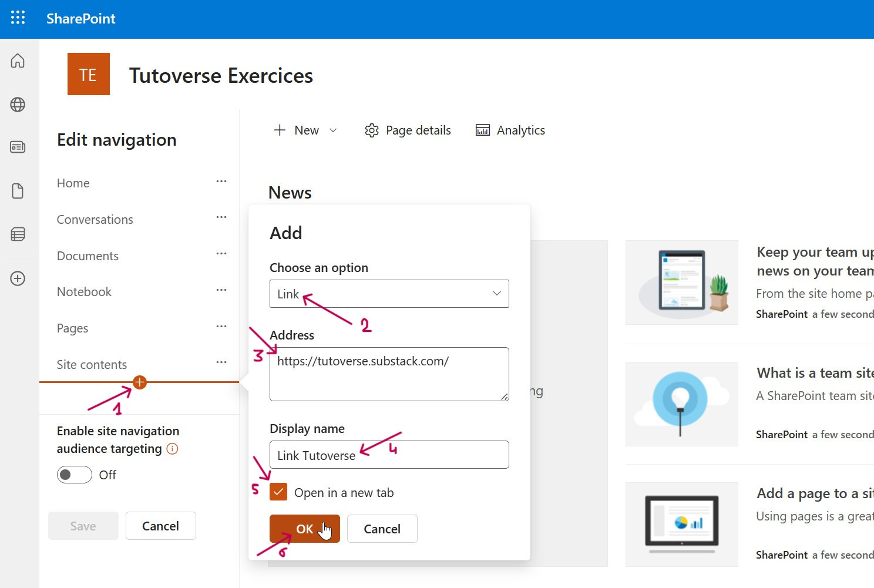Open the Keep your team updated news thumbnail

[x=682, y=283]
